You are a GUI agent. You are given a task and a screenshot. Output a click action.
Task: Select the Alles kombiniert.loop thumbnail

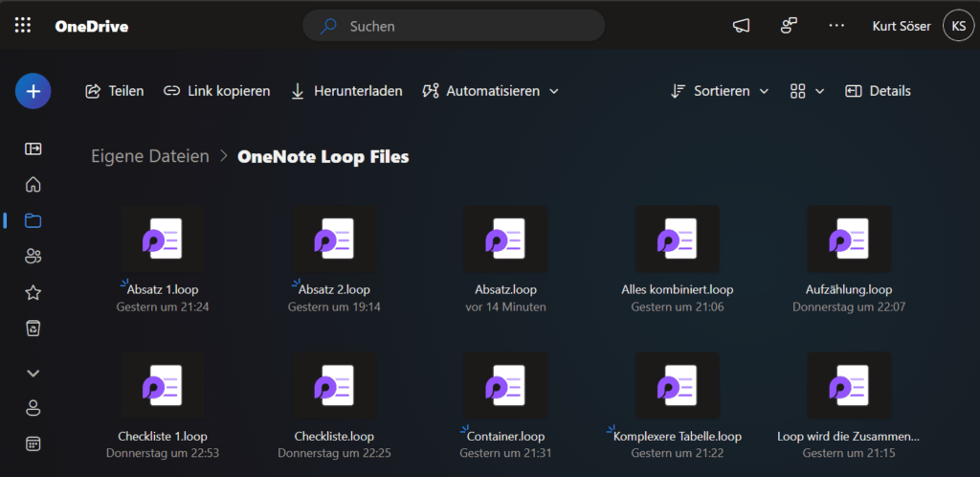click(678, 238)
